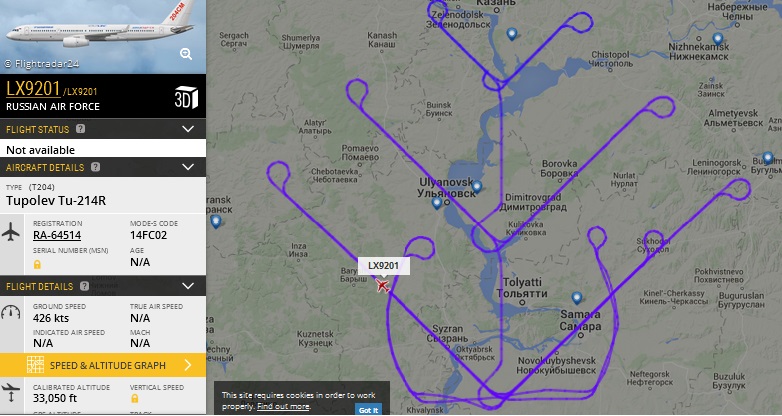Click the aircraft photo zoom magnifier
Screen dimensions: 782x416
tap(186, 54)
